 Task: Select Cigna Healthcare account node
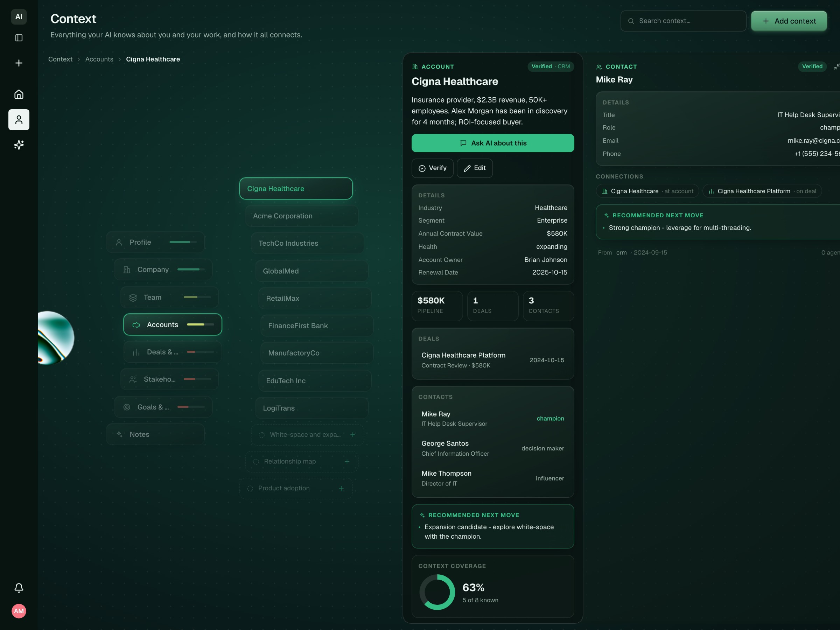coord(296,189)
